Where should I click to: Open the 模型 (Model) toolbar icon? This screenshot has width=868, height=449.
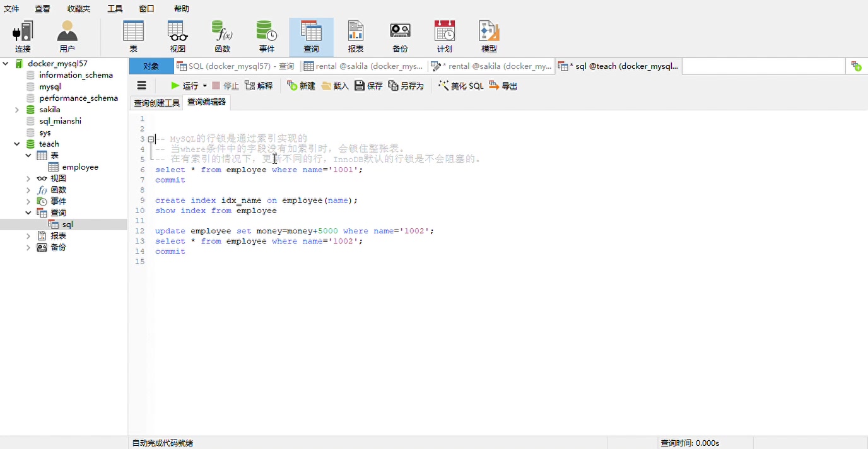[488, 36]
